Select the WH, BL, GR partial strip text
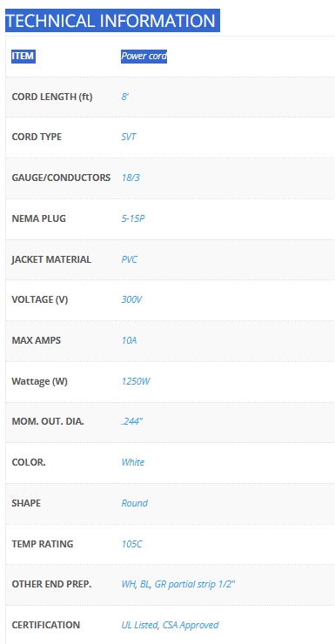The image size is (335, 644). click(x=178, y=584)
